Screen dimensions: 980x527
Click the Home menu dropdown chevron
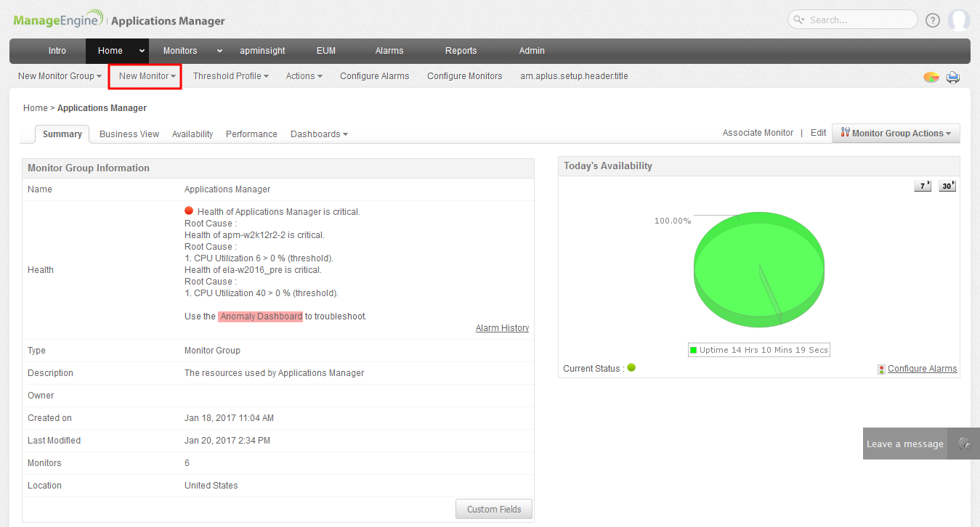click(141, 51)
